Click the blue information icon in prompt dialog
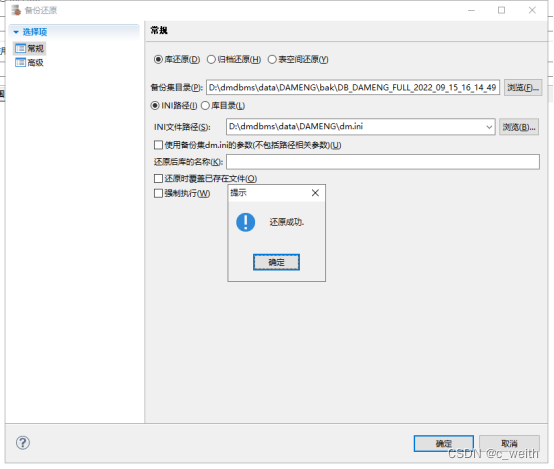This screenshot has height=469, width=554. point(246,222)
